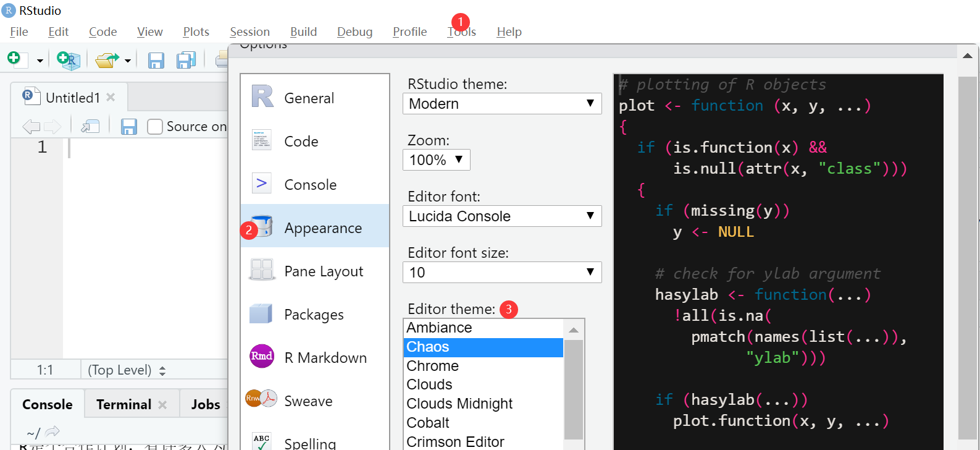The height and width of the screenshot is (450, 980).
Task: Switch to the Jobs tab
Action: click(206, 404)
